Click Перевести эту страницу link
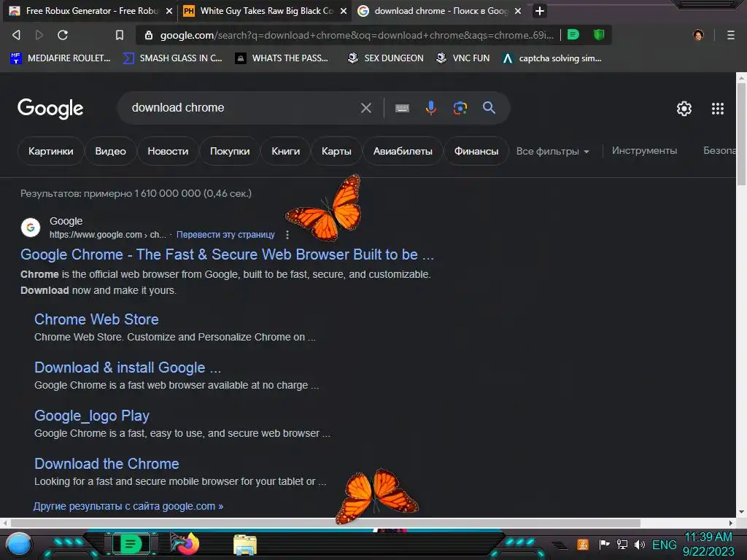 [x=225, y=235]
